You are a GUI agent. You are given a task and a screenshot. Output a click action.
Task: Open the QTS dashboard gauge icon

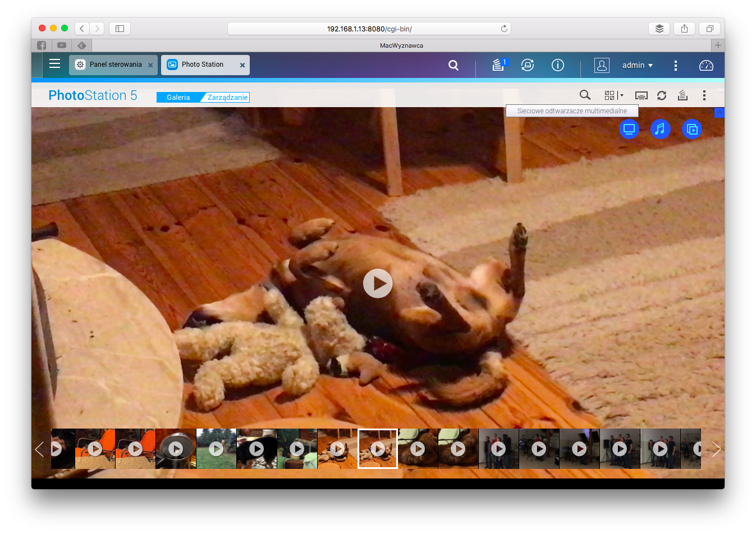point(706,66)
